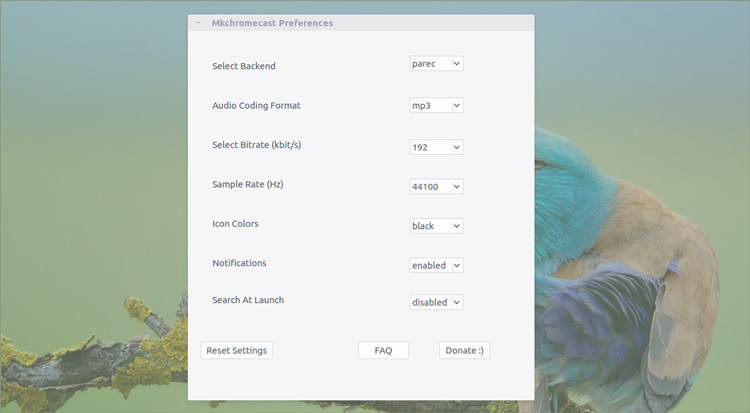This screenshot has width=750, height=413.
Task: Click the Mkchromecast Preferences window title
Action: pos(272,23)
